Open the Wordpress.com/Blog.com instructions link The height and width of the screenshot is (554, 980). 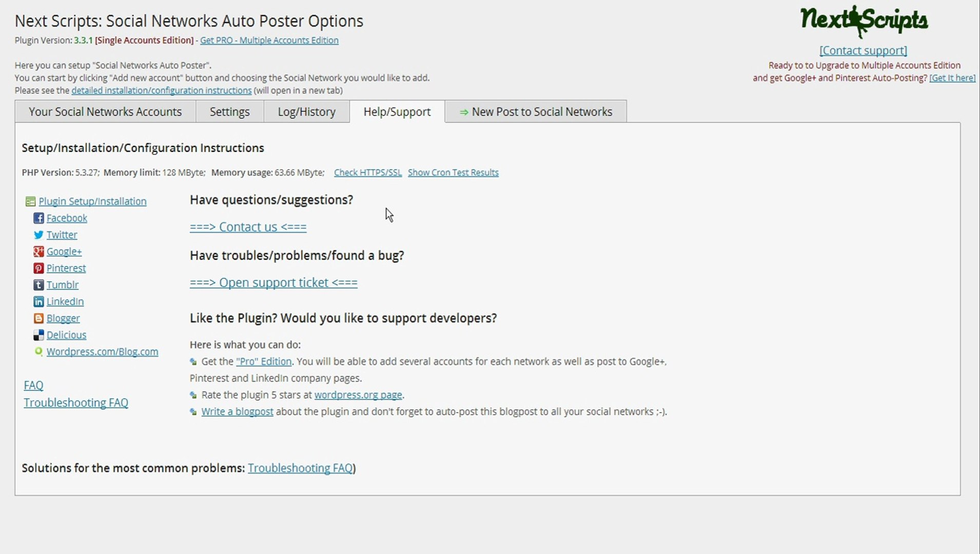click(102, 352)
